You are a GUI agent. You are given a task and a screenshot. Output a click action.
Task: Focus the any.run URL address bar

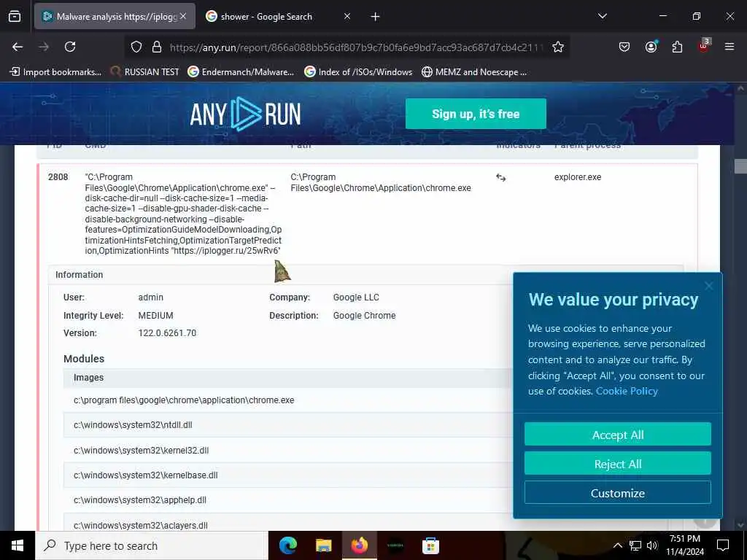point(356,47)
